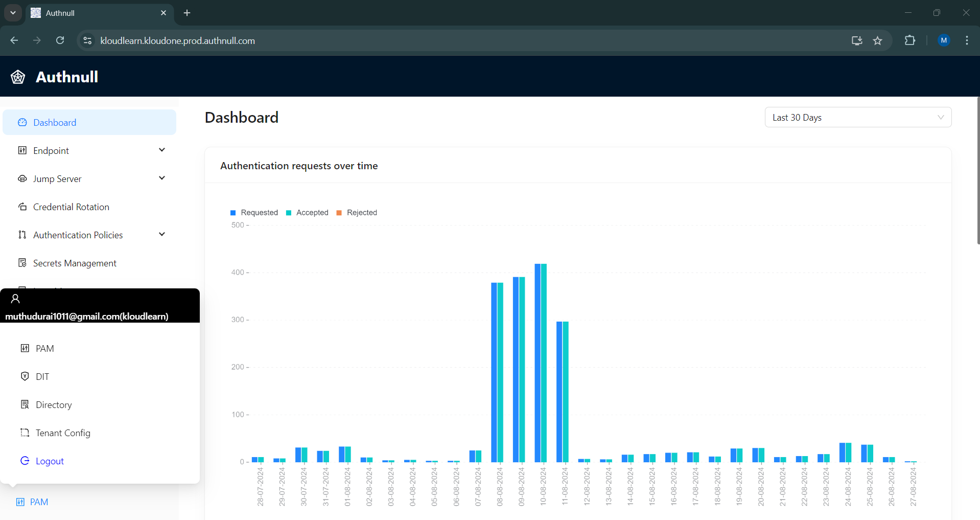Expand the Authentication Policies chevron
This screenshot has width=980, height=520.
pyautogui.click(x=162, y=234)
